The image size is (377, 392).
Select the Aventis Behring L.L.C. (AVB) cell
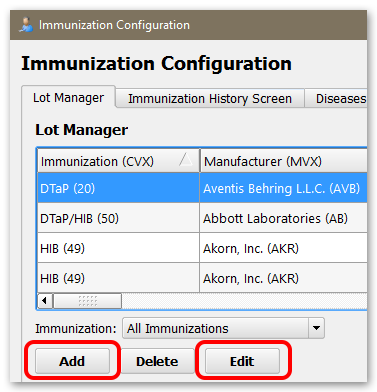[x=283, y=188]
